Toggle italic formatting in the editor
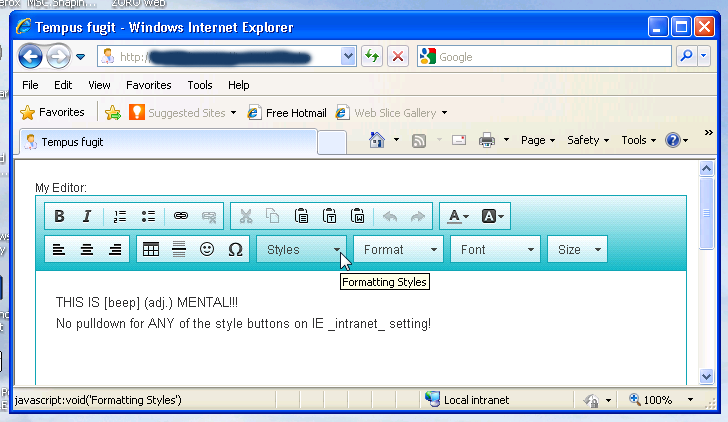 87,216
